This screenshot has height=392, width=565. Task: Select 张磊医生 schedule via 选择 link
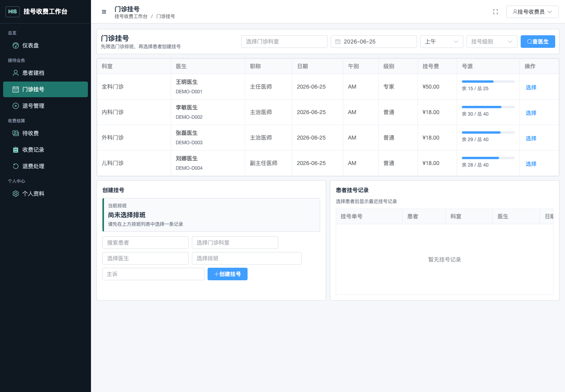(x=531, y=138)
